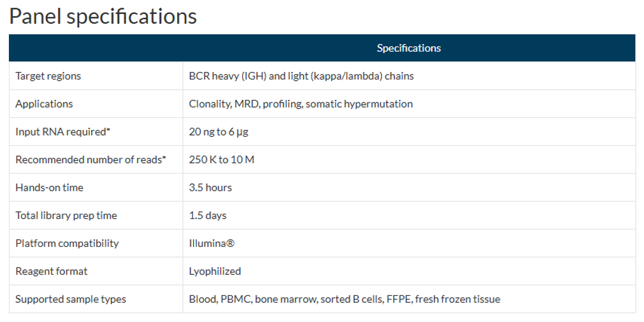Select the Reagent format label
This screenshot has width=644, height=322.
tap(52, 271)
